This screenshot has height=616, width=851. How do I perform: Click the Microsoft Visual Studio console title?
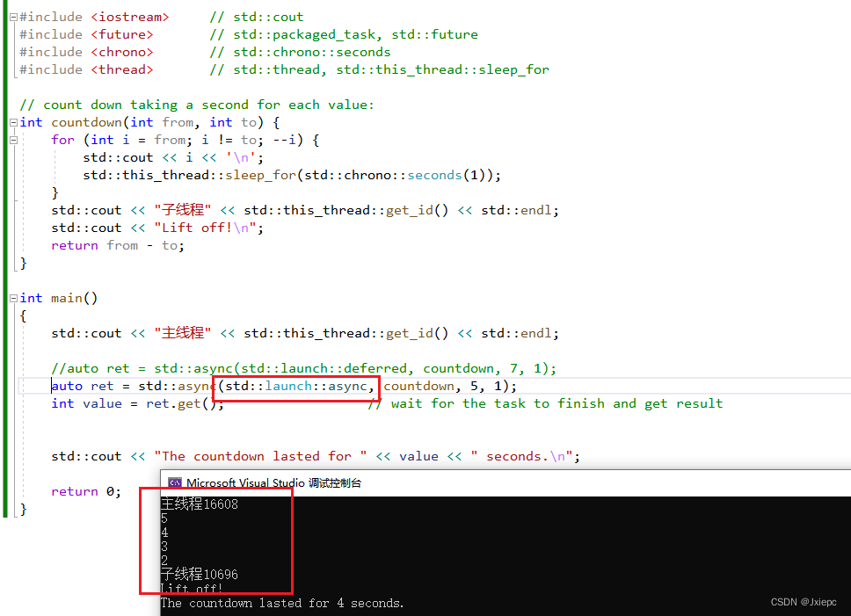click(273, 482)
